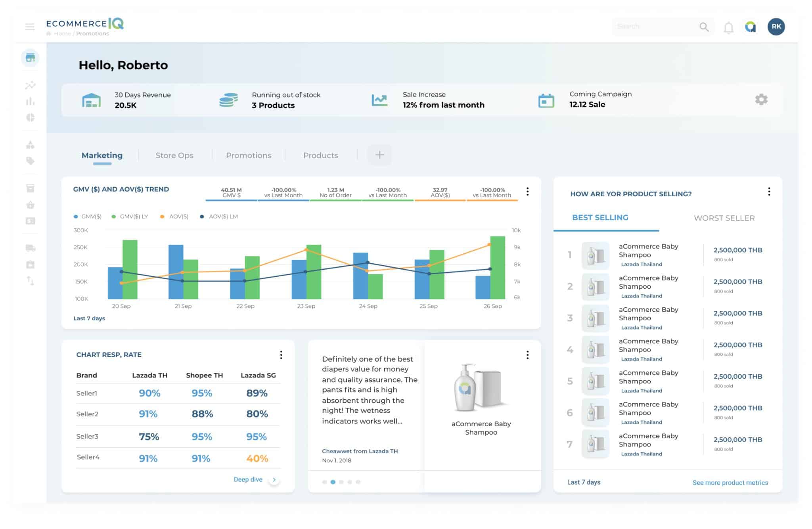The width and height of the screenshot is (812, 529).
Task: Select the storefront icon in sidebar
Action: 30,58
